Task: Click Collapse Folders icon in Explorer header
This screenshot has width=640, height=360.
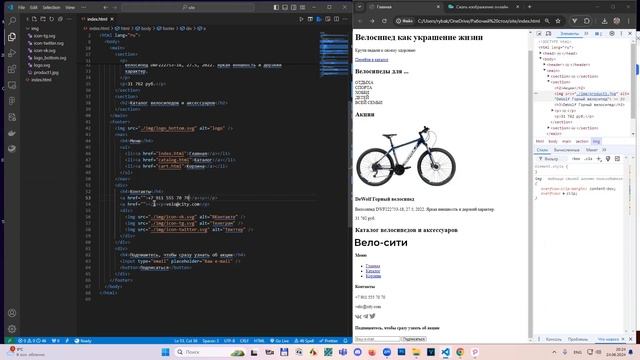Action: click(x=60, y=19)
